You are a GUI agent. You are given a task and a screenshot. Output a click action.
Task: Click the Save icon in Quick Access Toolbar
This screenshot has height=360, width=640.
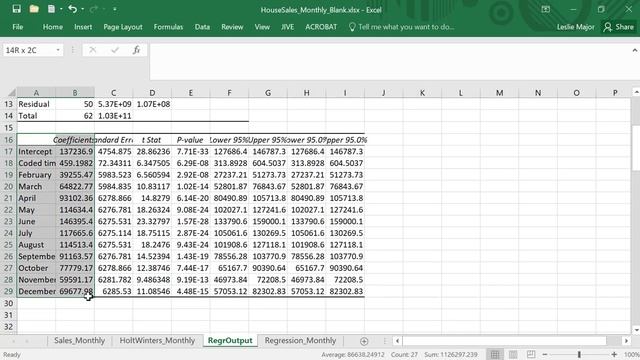tap(16, 9)
